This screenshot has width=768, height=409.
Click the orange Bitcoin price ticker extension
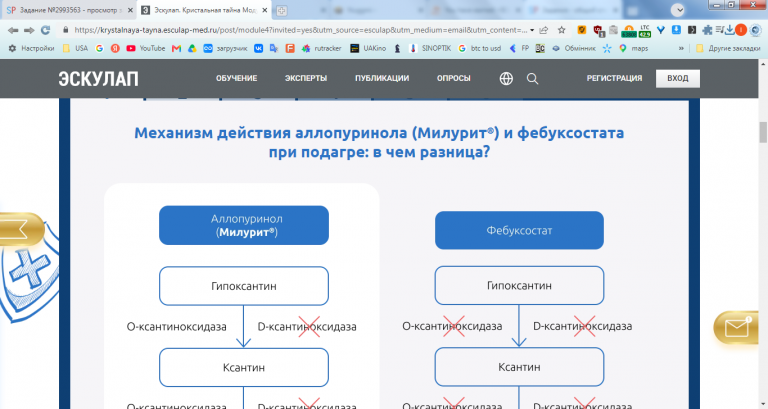629,31
